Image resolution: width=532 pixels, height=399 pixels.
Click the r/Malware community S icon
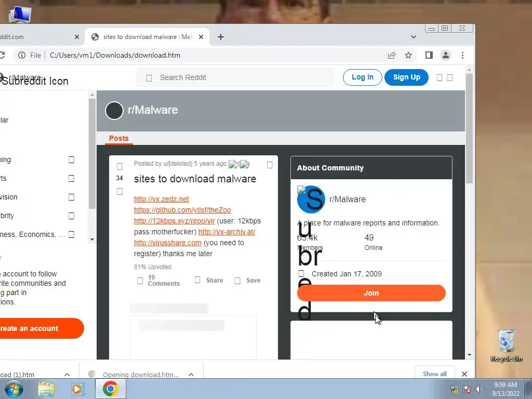pos(311,199)
